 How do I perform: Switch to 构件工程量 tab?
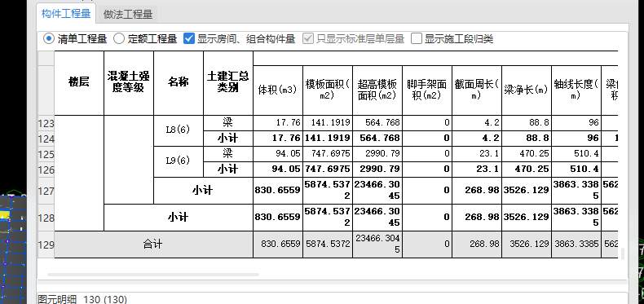pyautogui.click(x=66, y=14)
